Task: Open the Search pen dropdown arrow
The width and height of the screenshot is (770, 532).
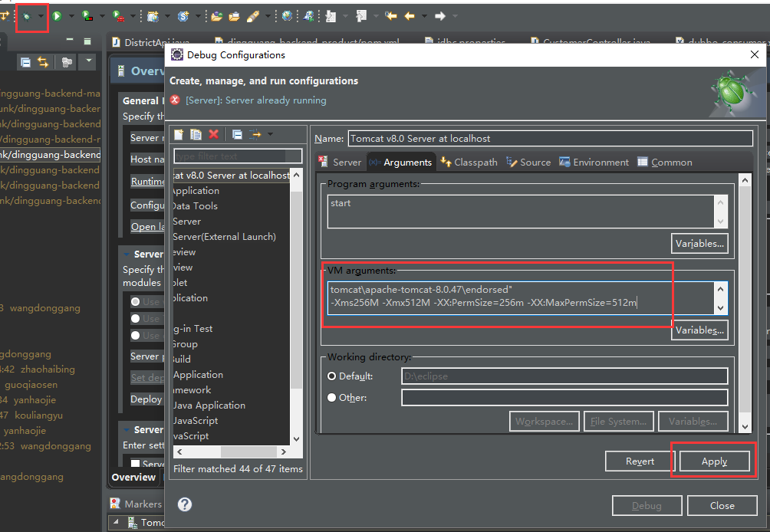Action: click(268, 17)
